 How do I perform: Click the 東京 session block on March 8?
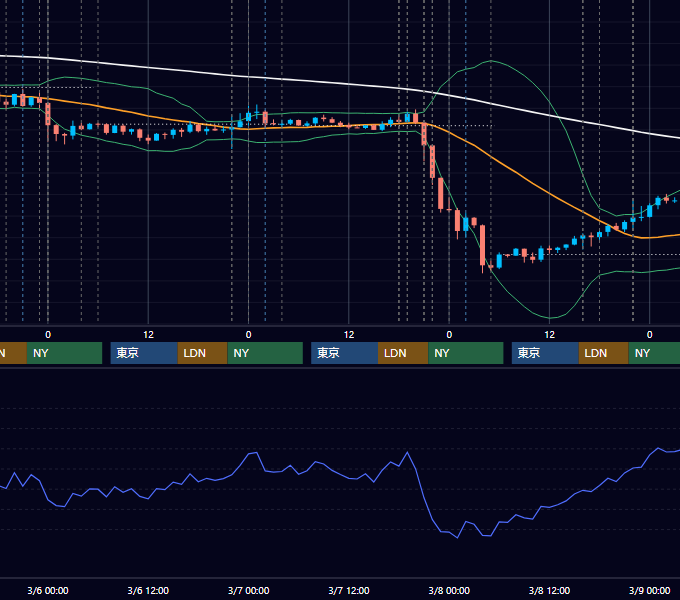pos(545,353)
